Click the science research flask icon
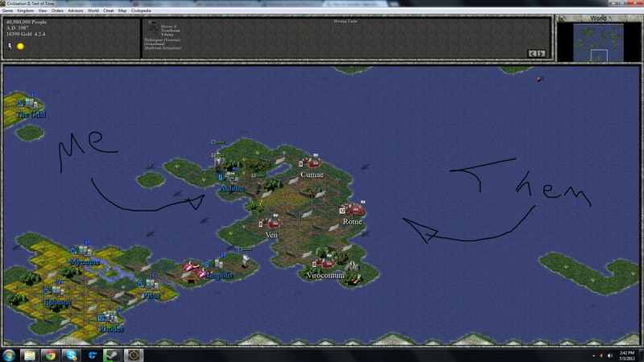Viewport: 644px width, 362px height. [x=10, y=46]
